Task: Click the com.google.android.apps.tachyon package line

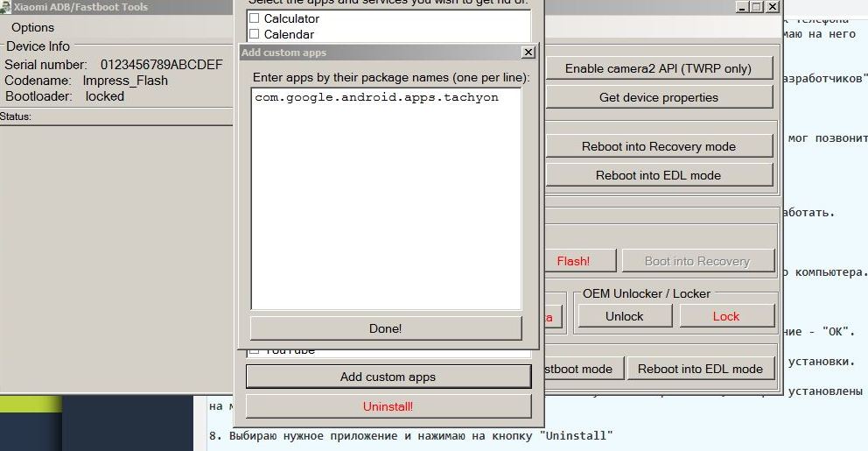Action: (x=376, y=97)
